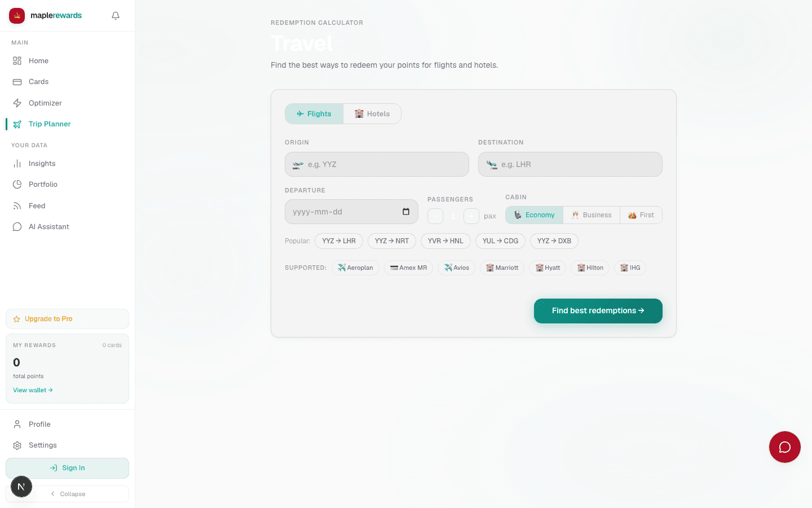Viewport: 812px width, 508px height.
Task: Select the Flights tab
Action: [x=314, y=114]
